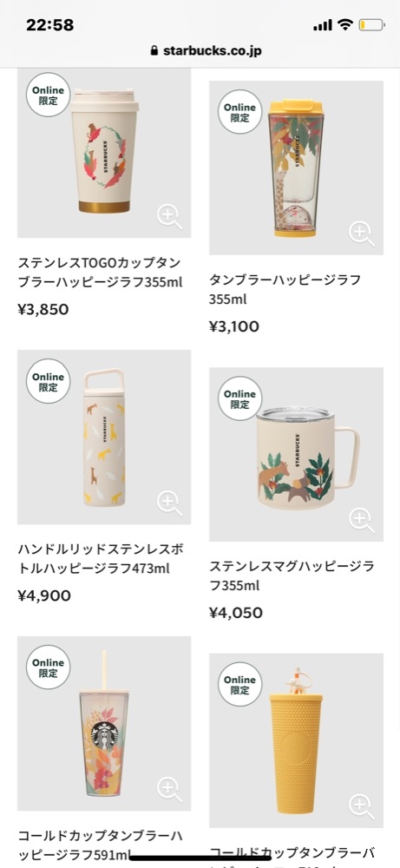This screenshot has height=868, width=400.
Task: Click the ¥4,900 price text
Action: click(44, 595)
